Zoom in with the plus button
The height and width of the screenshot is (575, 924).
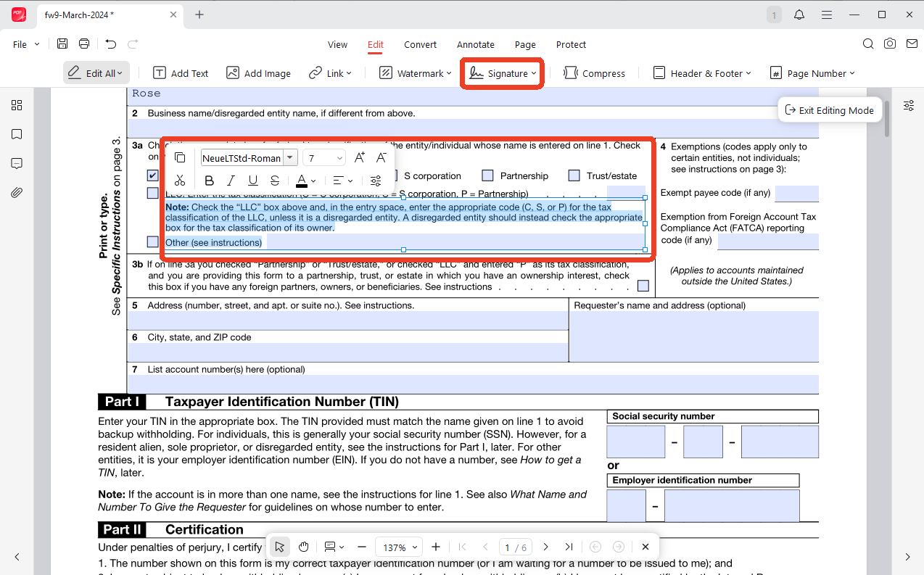[x=436, y=547]
